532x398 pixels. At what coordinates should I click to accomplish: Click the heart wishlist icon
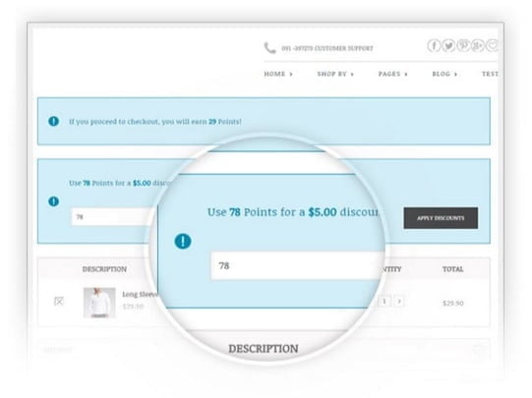click(x=492, y=45)
